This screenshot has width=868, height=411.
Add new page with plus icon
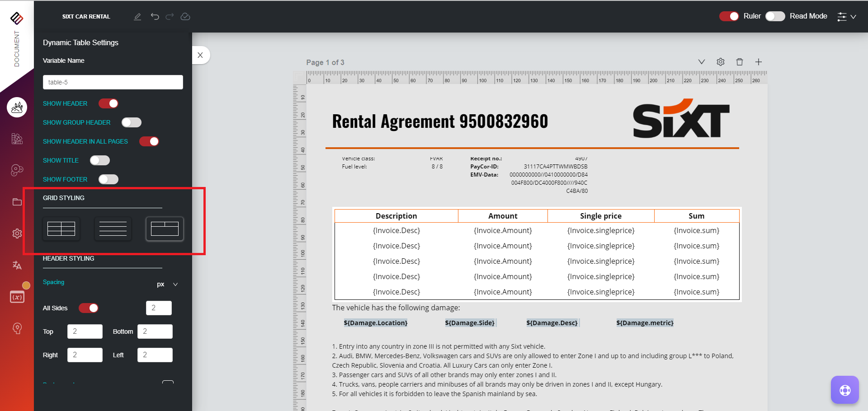pyautogui.click(x=759, y=62)
